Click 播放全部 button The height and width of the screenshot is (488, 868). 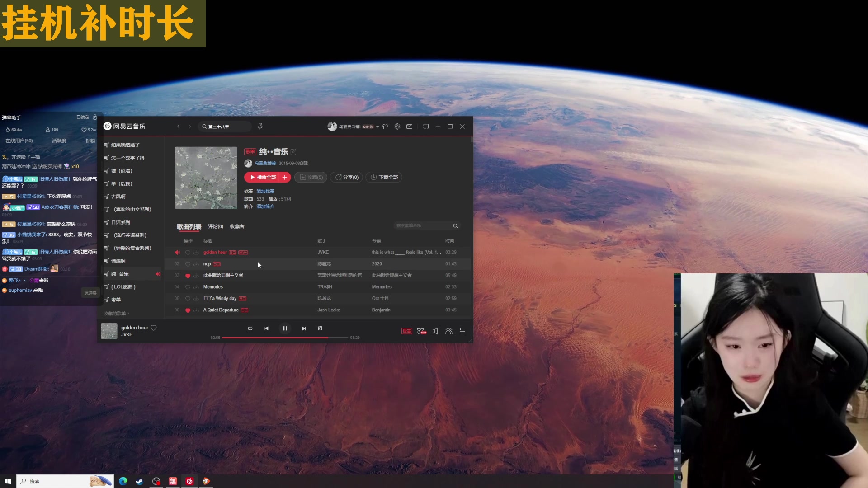[x=263, y=178]
